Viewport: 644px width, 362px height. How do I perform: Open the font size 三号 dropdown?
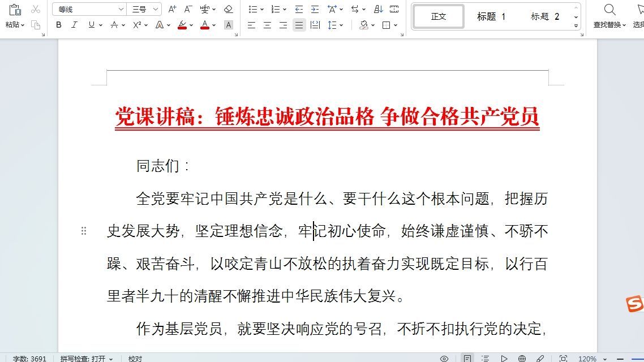tap(155, 9)
